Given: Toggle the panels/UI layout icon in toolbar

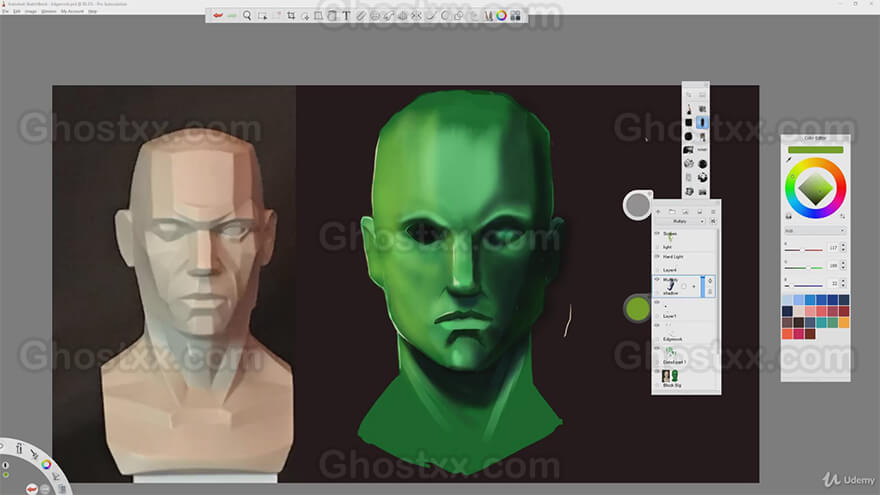Looking at the screenshot, I should tap(515, 16).
